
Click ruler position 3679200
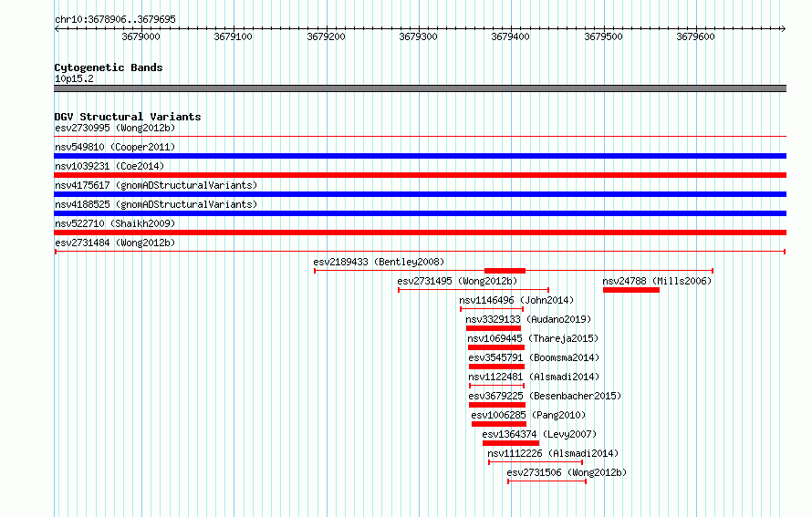[x=327, y=36]
